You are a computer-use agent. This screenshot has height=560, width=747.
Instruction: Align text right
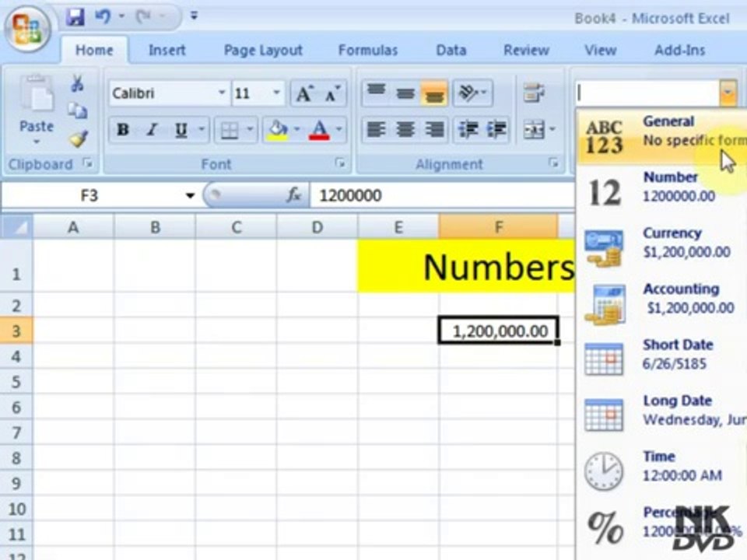point(434,130)
